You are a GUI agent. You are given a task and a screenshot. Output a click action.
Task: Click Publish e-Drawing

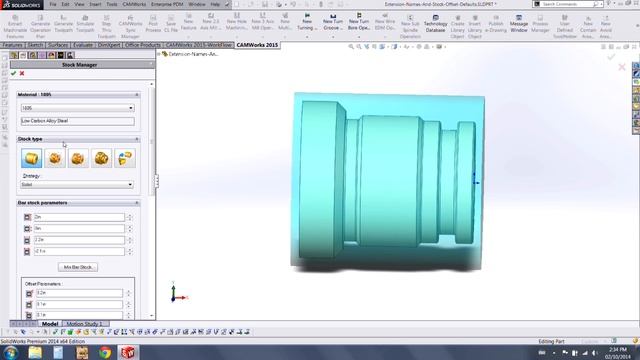pyautogui.click(x=496, y=24)
